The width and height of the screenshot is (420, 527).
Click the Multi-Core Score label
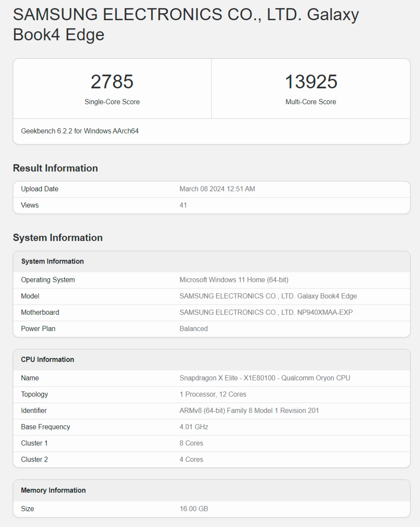click(311, 102)
